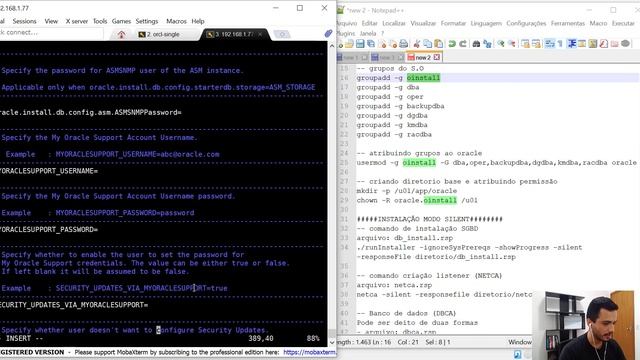Open the Executar menu in Notepad++

point(623,23)
